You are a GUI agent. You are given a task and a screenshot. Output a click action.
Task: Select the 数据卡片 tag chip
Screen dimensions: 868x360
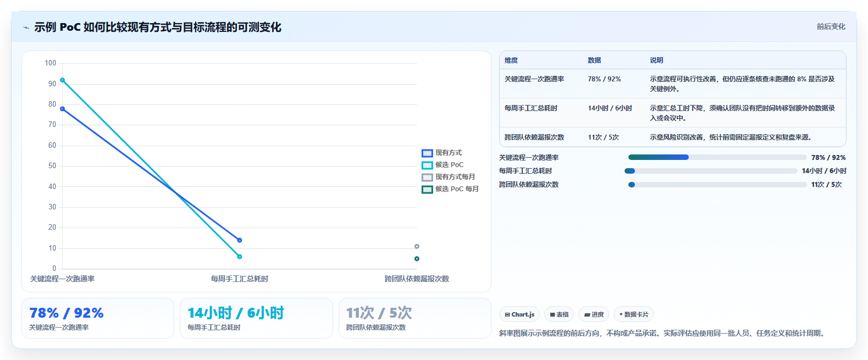634,314
